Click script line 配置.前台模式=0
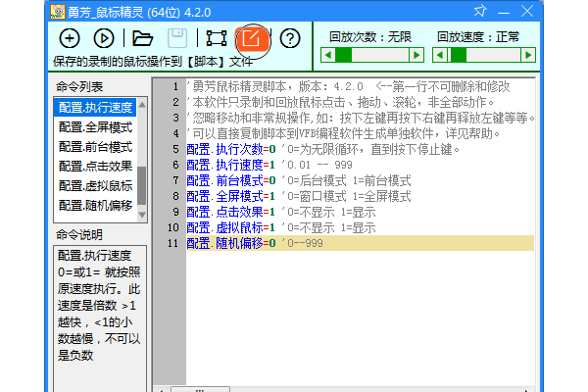Screen dimensions: 588x392 point(299,180)
